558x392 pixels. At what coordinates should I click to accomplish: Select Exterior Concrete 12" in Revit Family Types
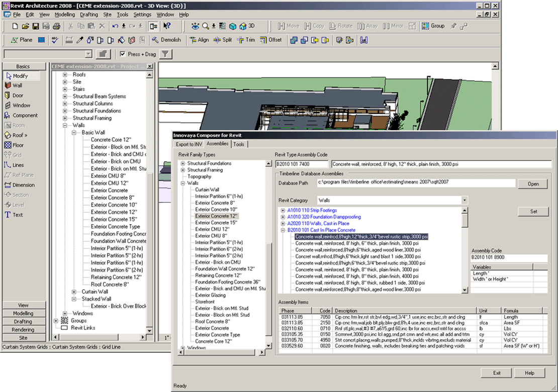216,216
